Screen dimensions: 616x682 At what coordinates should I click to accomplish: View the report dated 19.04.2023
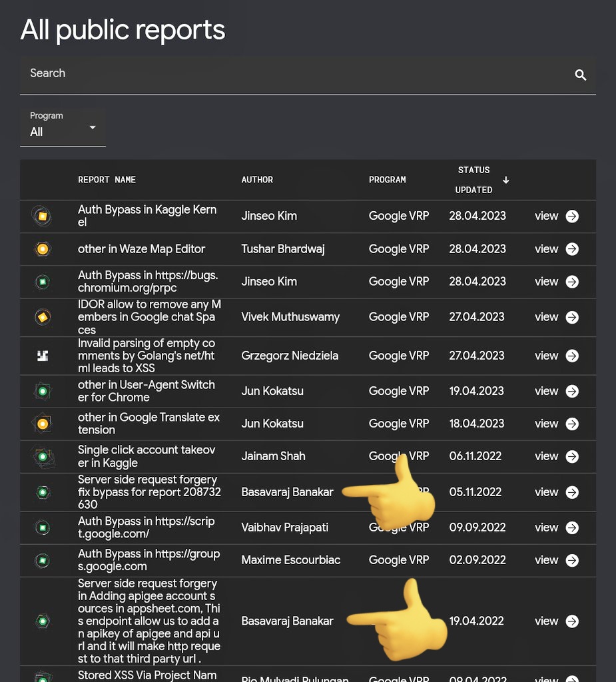pyautogui.click(x=546, y=390)
